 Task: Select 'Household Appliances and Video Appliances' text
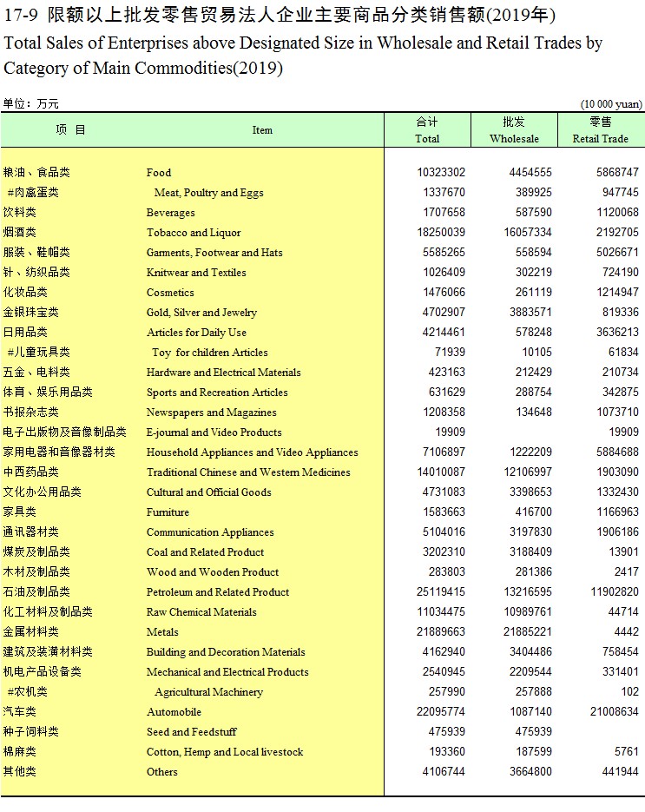[x=252, y=452]
